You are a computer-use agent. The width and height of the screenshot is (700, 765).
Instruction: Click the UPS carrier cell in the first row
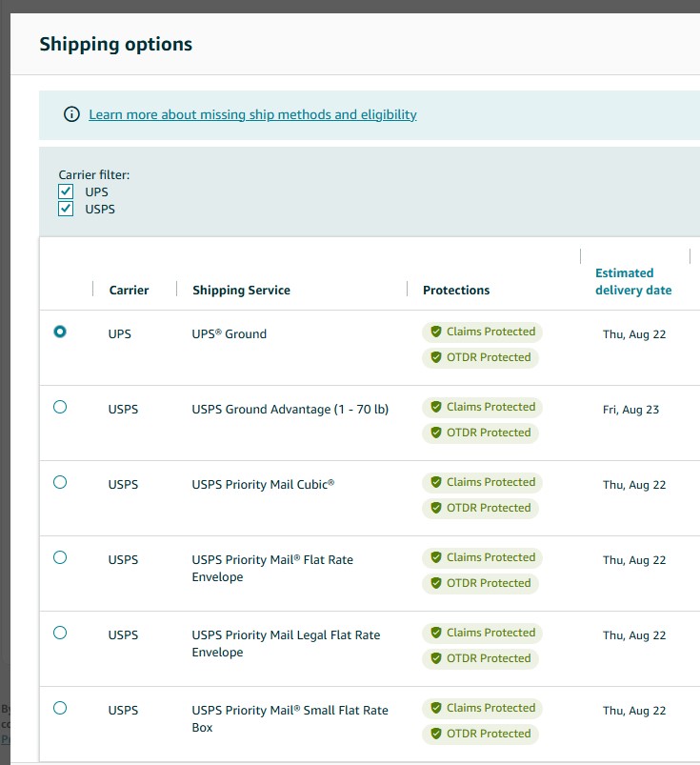tap(119, 334)
